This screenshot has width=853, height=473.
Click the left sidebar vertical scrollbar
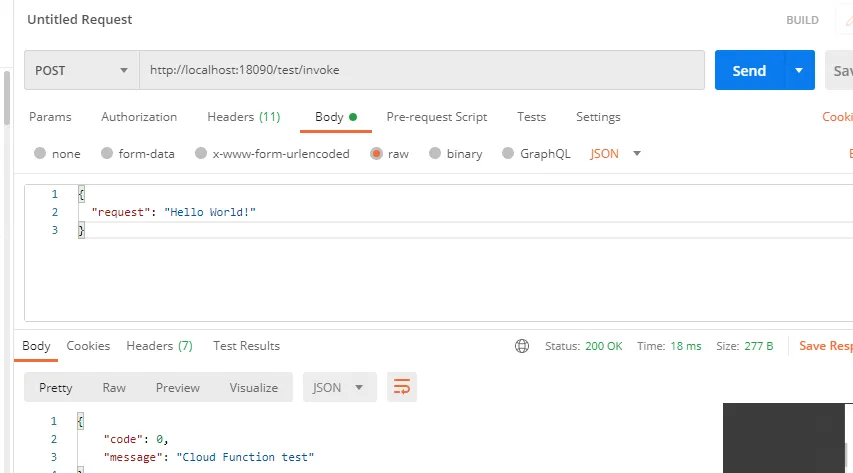click(x=7, y=98)
